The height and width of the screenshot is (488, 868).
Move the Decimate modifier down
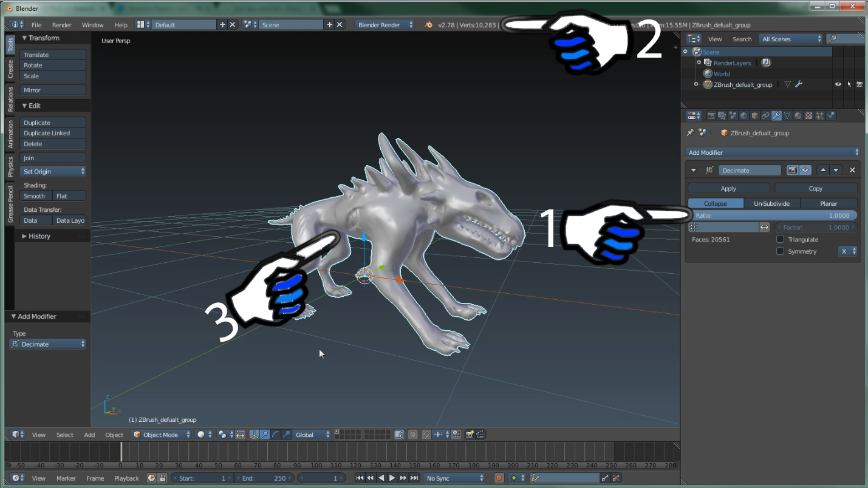pyautogui.click(x=836, y=170)
